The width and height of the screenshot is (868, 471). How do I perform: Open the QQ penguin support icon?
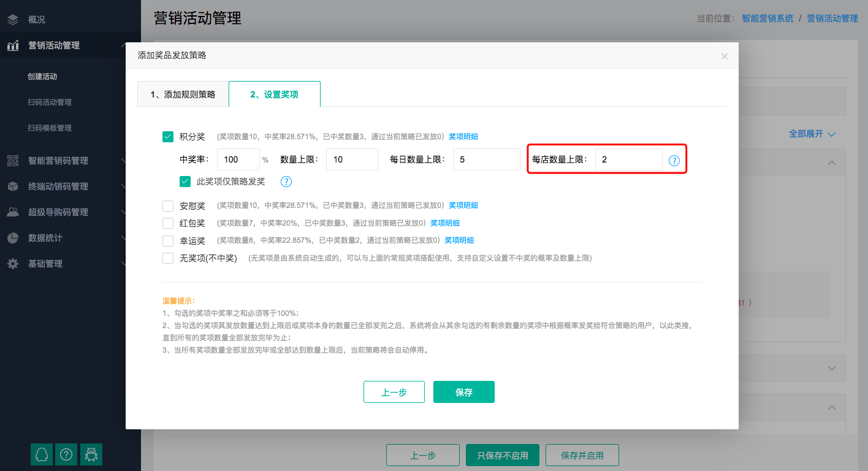tap(42, 454)
